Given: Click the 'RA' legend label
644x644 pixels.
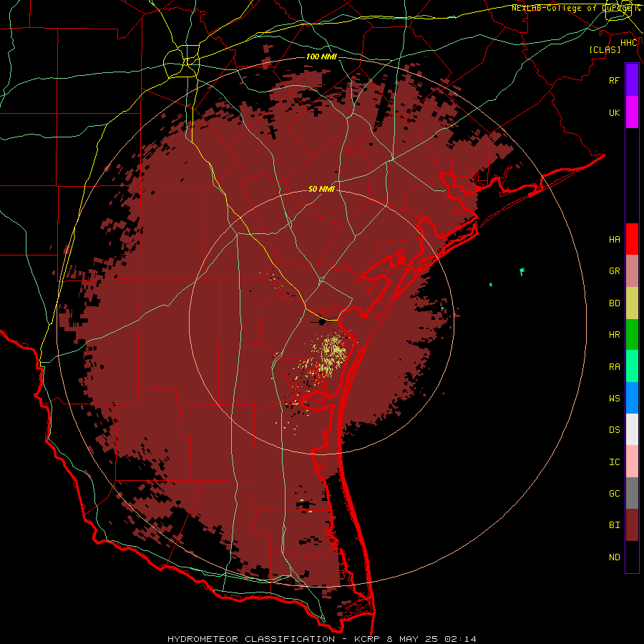Looking at the screenshot, I should pos(614,366).
